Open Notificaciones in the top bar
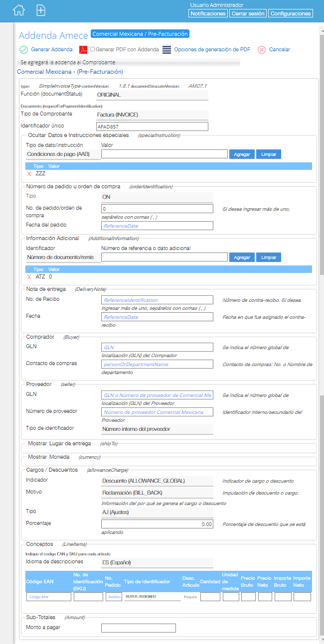The image size is (324, 644). 208,13
